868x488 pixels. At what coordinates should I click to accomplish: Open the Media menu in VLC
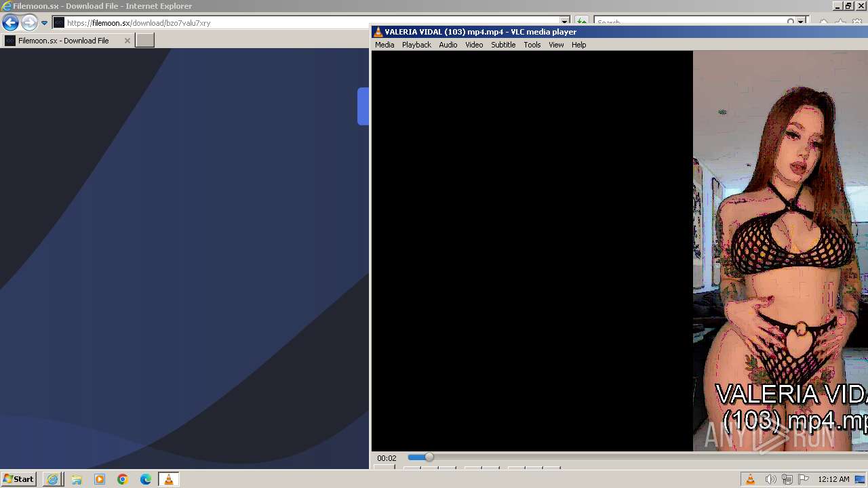pyautogui.click(x=384, y=45)
